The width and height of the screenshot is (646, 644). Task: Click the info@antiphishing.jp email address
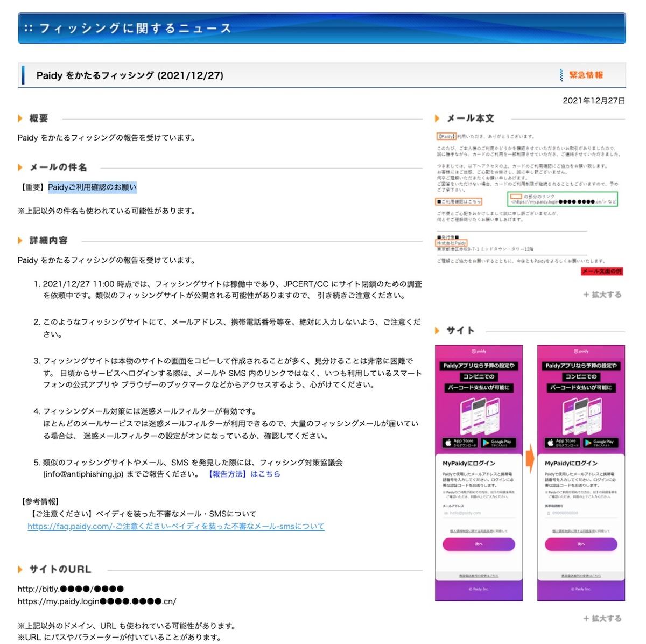83,474
